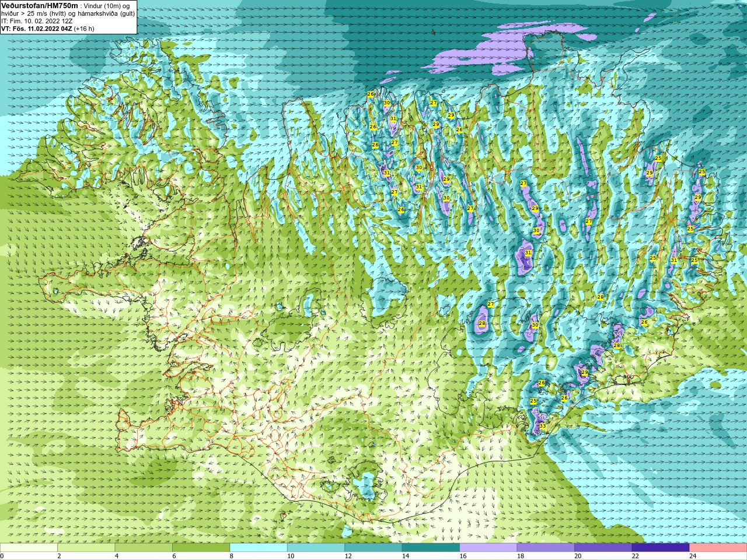This screenshot has width=747, height=560.
Task: Pick the 20–22 m/s violet legend swatch
Action: (x=603, y=548)
